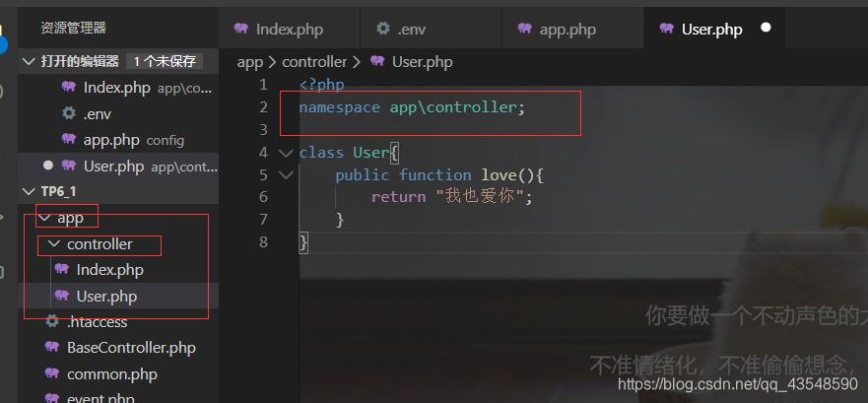Collapse the controller folder chevron
The image size is (868, 403).
click(x=54, y=244)
